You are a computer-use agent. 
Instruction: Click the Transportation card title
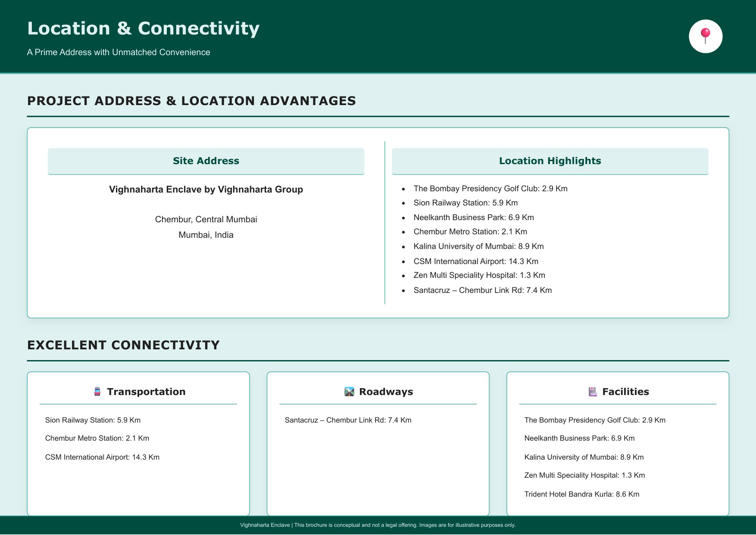[x=146, y=392]
